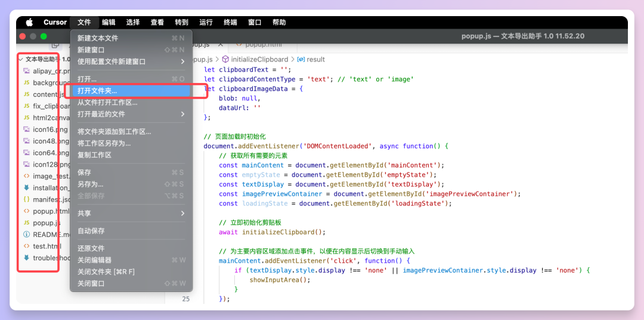644x320 pixels.
Task: Switch to the popup.html editor tab
Action: pos(264,44)
